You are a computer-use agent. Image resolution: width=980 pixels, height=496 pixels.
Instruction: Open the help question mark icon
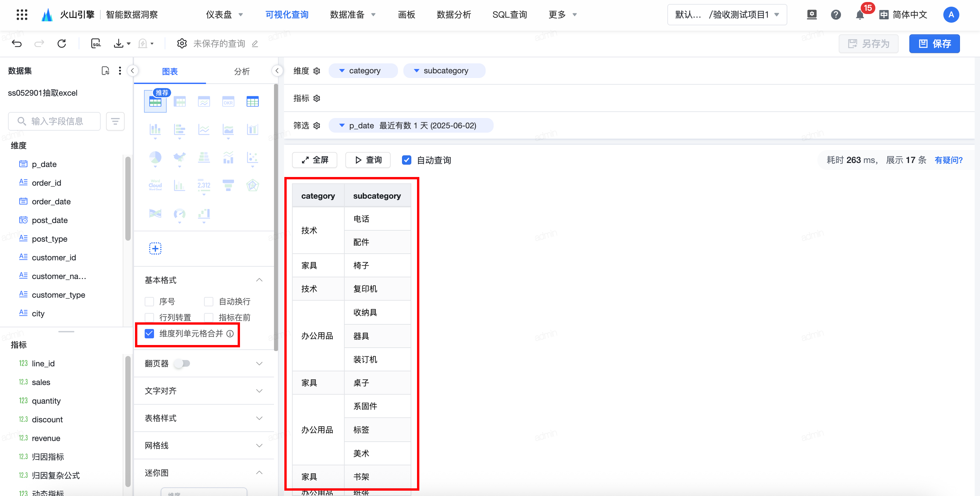point(835,14)
